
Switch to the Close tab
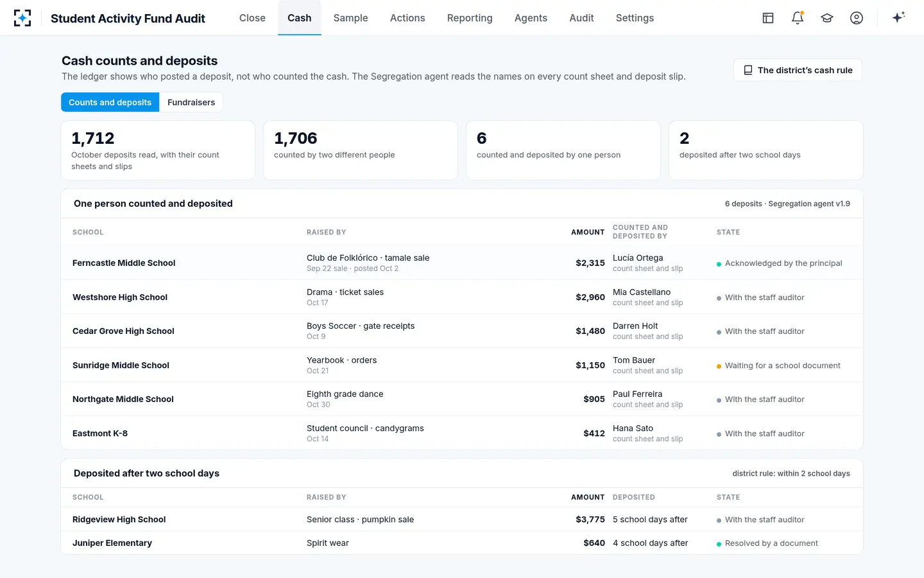(x=252, y=18)
